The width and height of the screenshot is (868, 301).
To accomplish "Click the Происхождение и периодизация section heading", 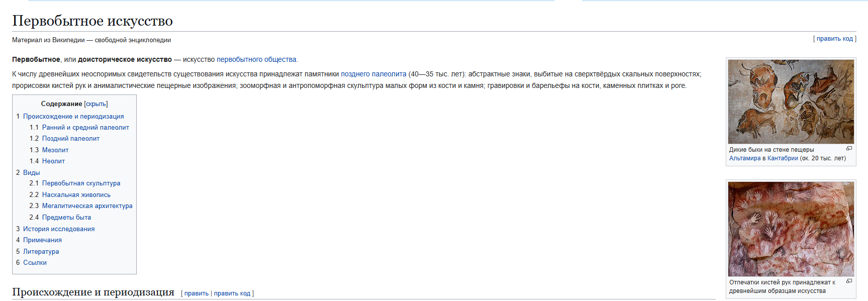I will (93, 292).
